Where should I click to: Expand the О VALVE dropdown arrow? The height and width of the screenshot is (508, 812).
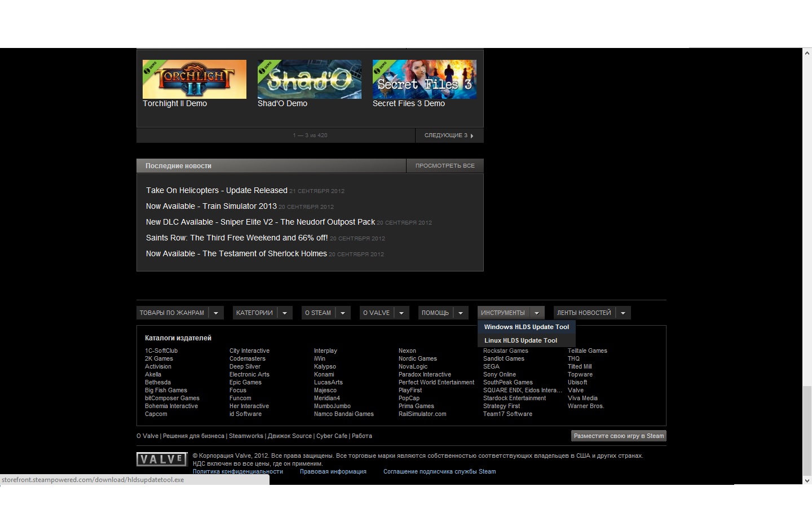tap(401, 313)
